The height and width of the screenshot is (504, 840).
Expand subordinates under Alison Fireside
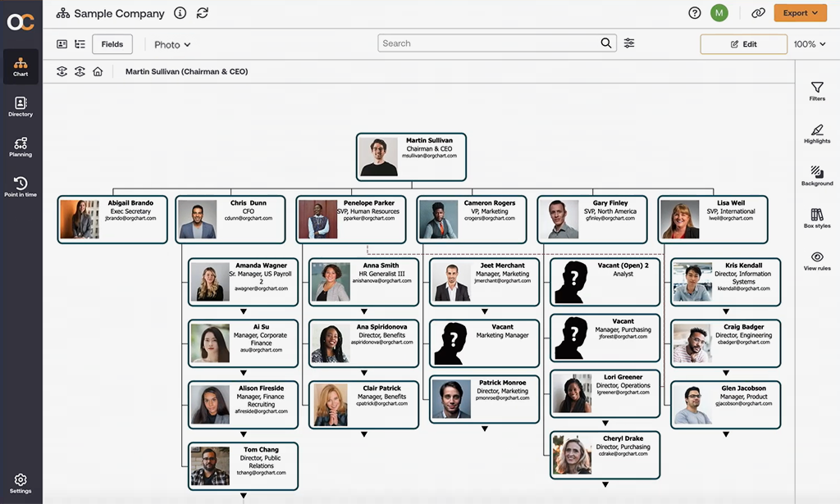point(243,434)
